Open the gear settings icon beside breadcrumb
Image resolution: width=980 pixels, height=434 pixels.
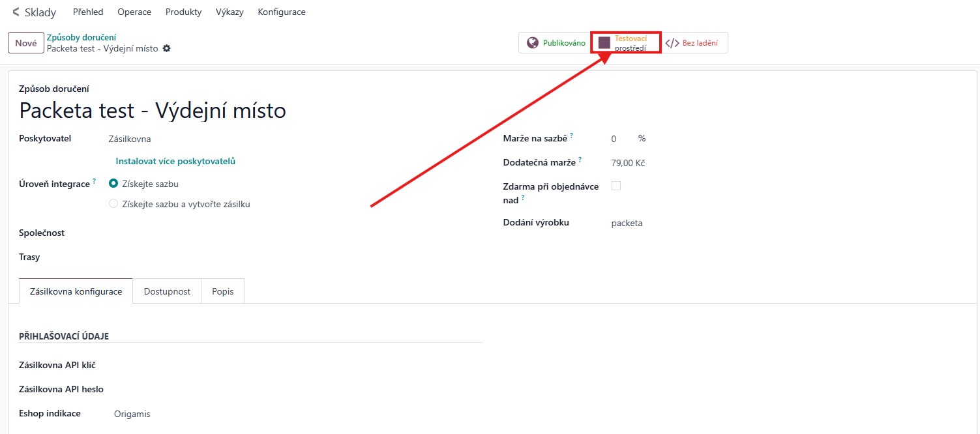[166, 48]
